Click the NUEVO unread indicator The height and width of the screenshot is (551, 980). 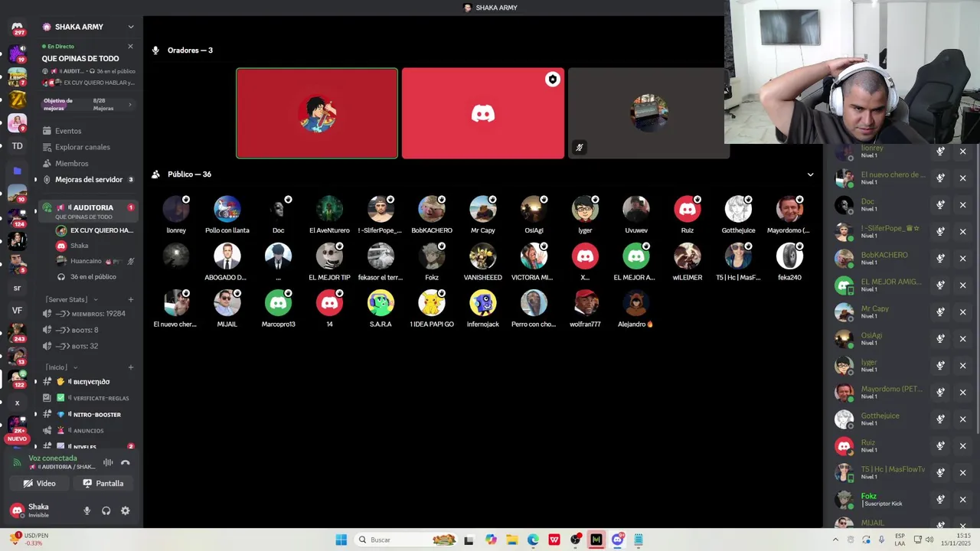click(17, 439)
